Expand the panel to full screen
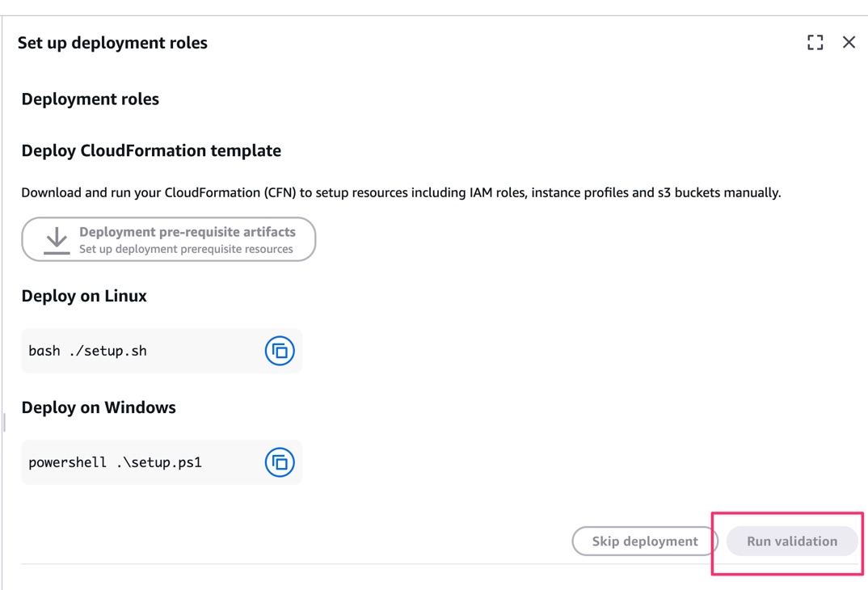Screen dimensions: 868x590 coord(815,43)
